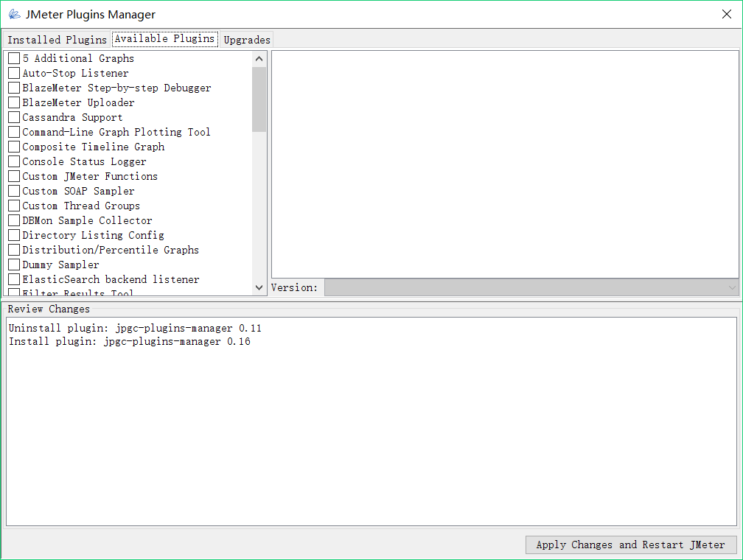
Task: Open the Version dropdown
Action: (531, 287)
